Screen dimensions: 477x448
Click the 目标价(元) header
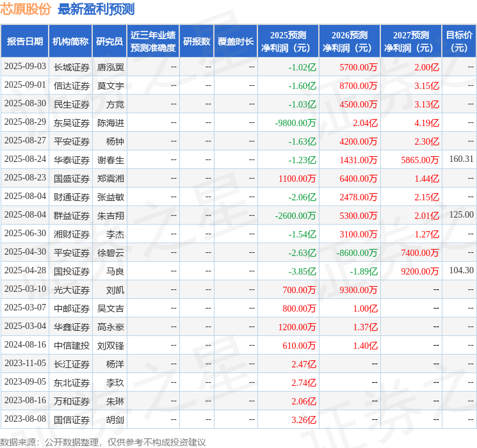pyautogui.click(x=459, y=42)
